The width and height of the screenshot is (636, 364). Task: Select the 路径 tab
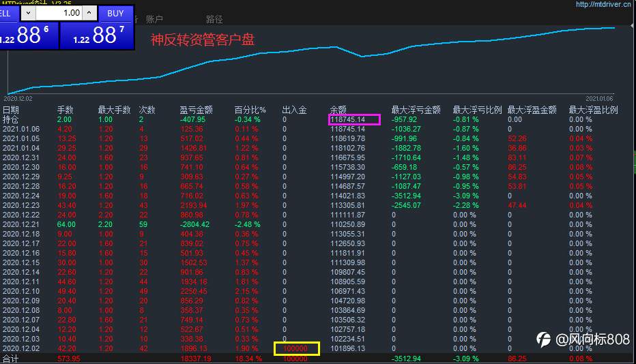[x=214, y=19]
